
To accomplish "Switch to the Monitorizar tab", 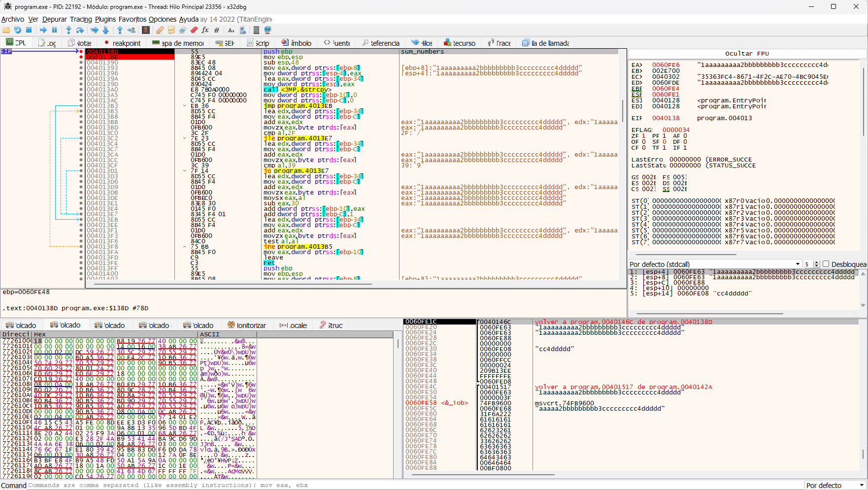I will click(x=247, y=325).
